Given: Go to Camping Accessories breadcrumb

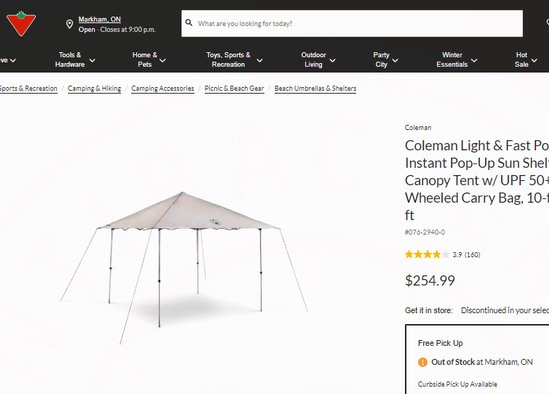Looking at the screenshot, I should pyautogui.click(x=162, y=89).
